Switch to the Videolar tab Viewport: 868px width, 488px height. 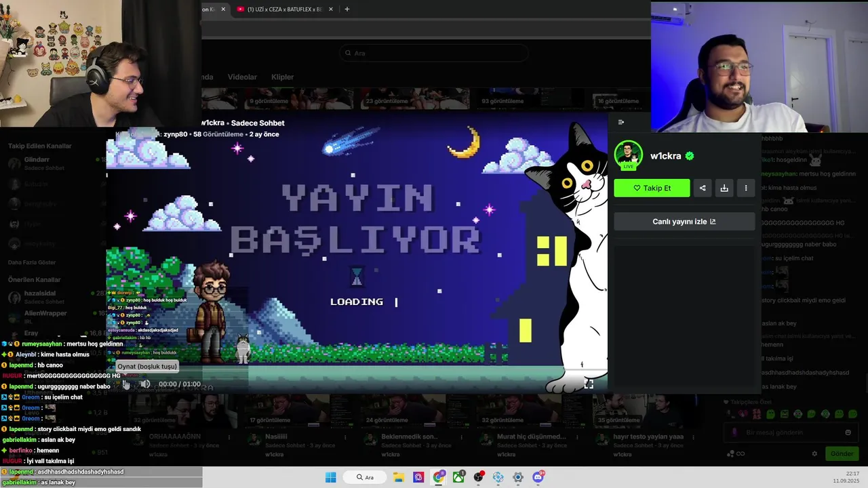[242, 77]
